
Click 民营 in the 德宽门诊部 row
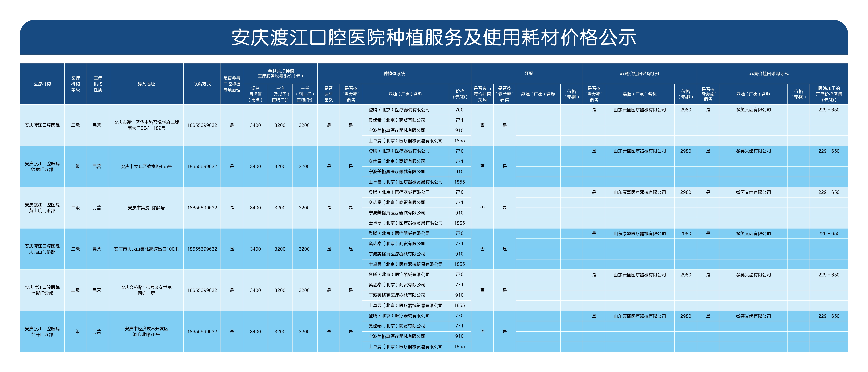point(97,166)
